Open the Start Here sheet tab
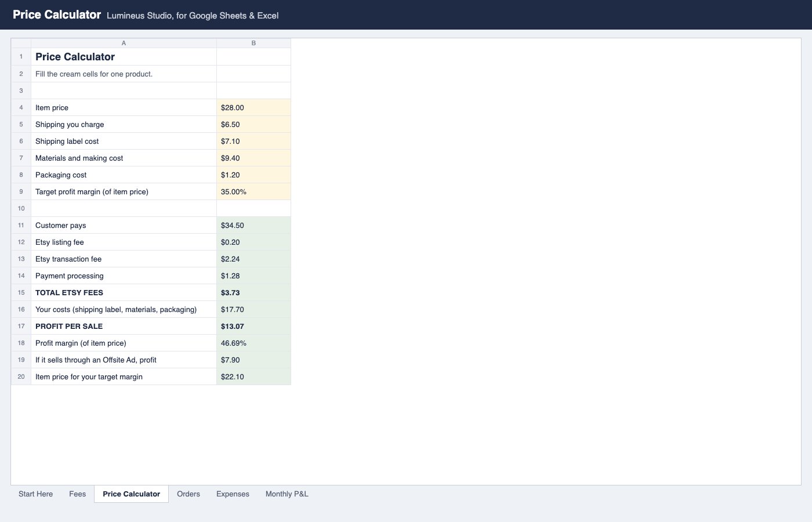The image size is (812, 522). pyautogui.click(x=35, y=494)
